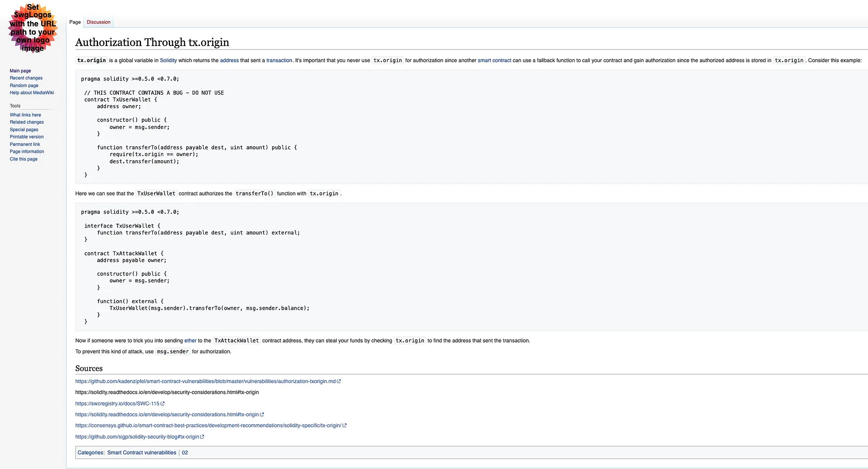Click the Tools sidebar heading
This screenshot has height=469, width=868.
(x=15, y=106)
